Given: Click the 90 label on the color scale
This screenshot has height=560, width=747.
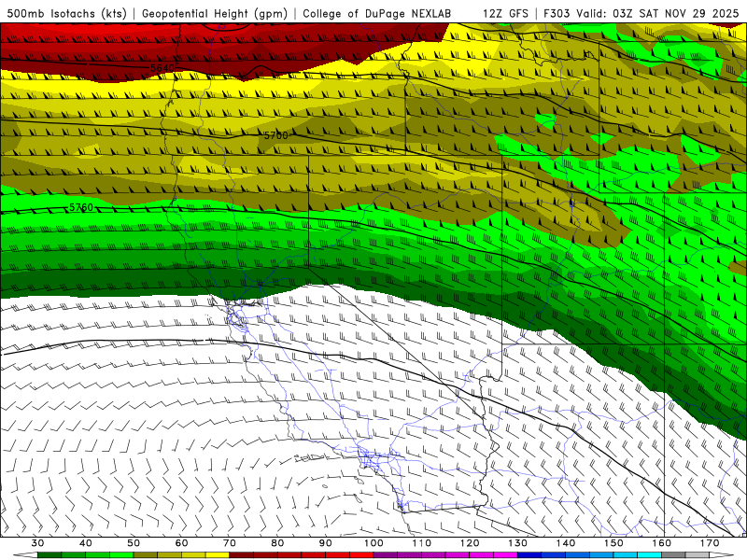Looking at the screenshot, I should point(325,543).
